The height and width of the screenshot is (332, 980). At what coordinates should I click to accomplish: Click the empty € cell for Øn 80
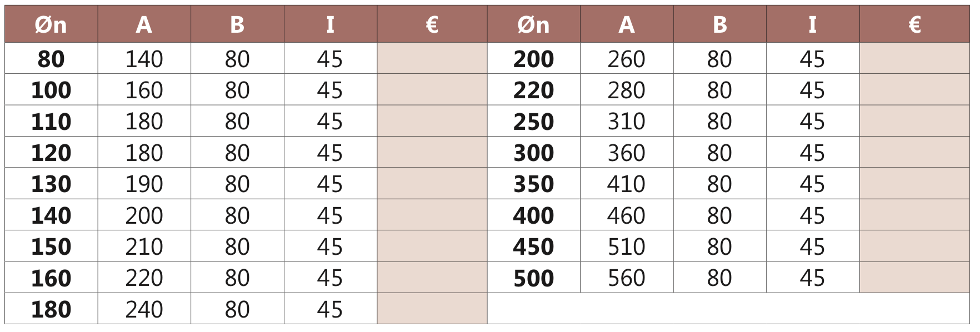[x=432, y=58]
